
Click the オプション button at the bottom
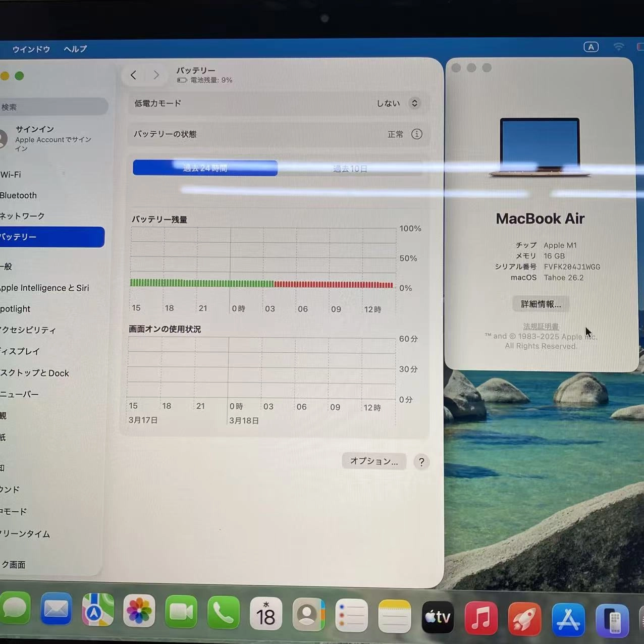coord(373,461)
